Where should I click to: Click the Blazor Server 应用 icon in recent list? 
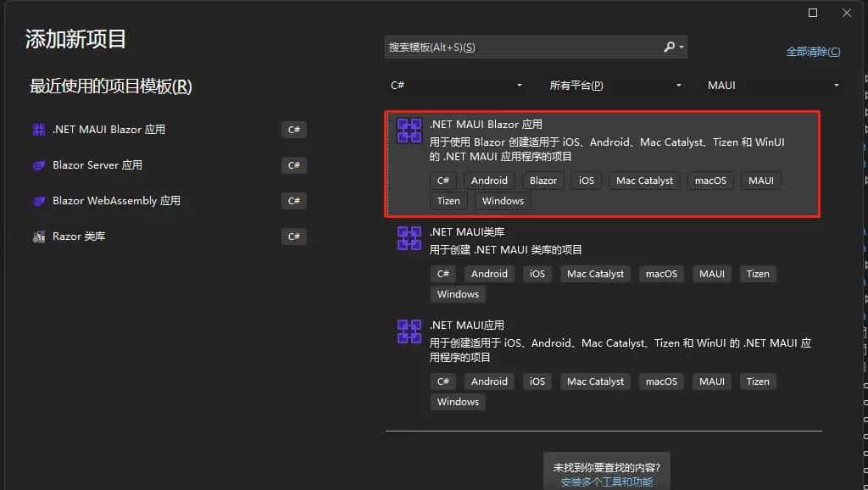click(x=38, y=165)
